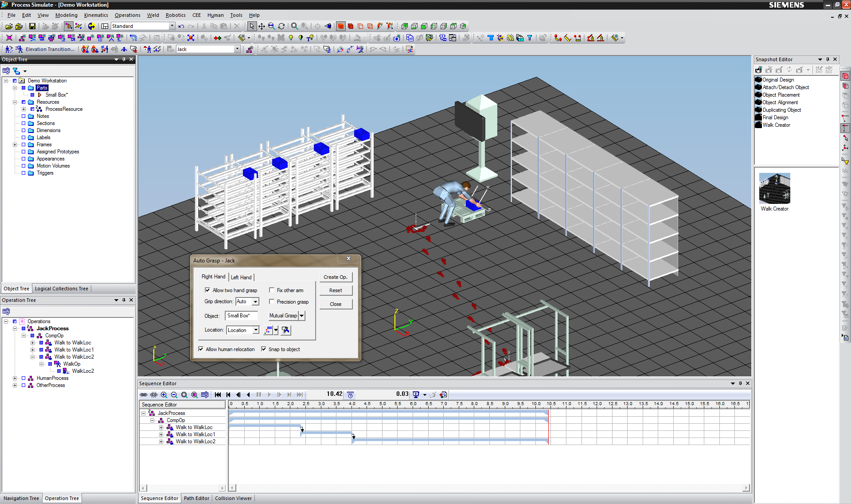Click the Rotate view circular arrows icon

(x=281, y=27)
